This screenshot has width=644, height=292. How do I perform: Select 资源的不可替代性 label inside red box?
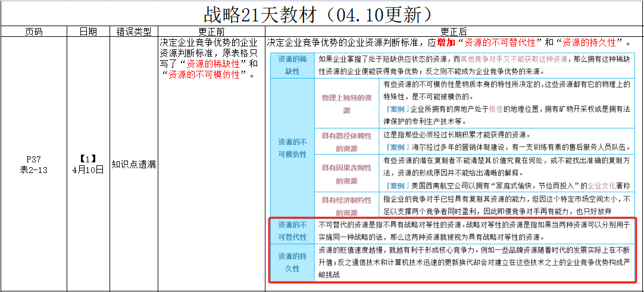click(292, 231)
